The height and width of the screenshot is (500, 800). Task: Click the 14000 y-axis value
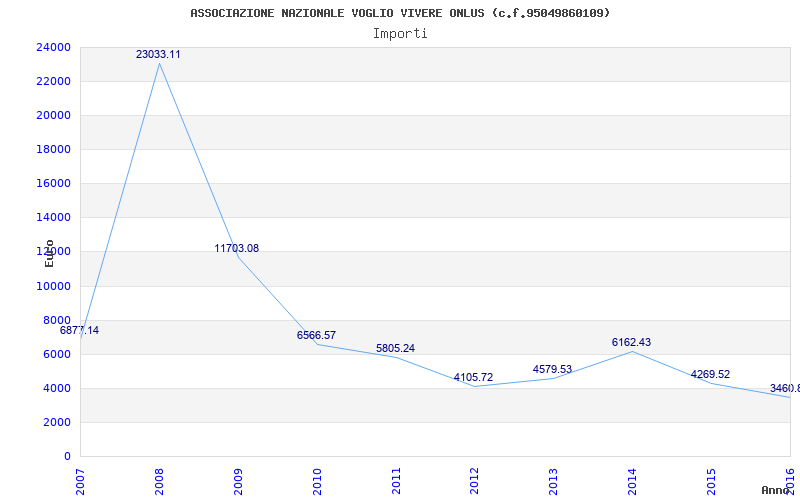[x=54, y=218]
